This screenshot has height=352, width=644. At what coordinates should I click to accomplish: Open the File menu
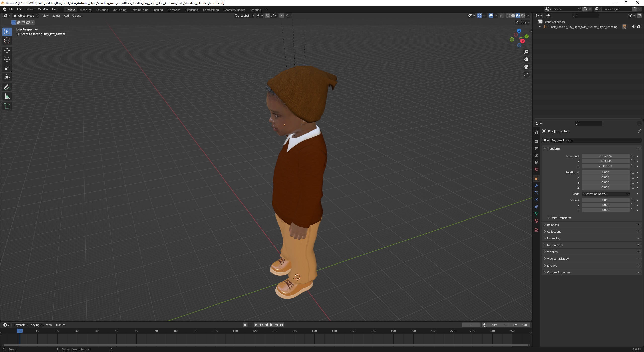click(x=11, y=9)
